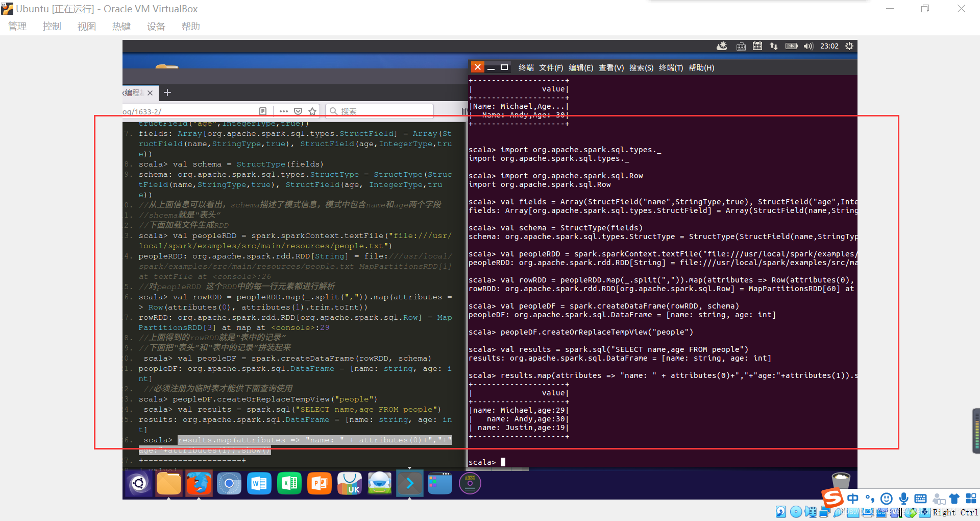Open Firefox overflow menu with three dots
Viewport: 980px width, 521px height.
(x=284, y=111)
